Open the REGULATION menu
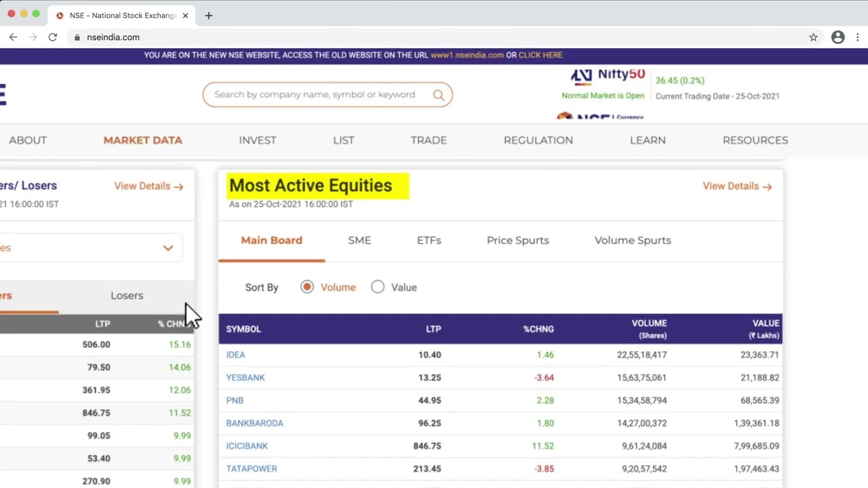Screen dimensions: 868x488 (x=538, y=140)
